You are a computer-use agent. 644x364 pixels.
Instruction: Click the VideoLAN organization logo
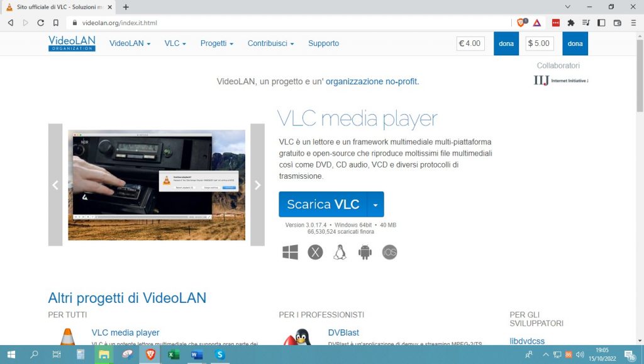pyautogui.click(x=71, y=43)
